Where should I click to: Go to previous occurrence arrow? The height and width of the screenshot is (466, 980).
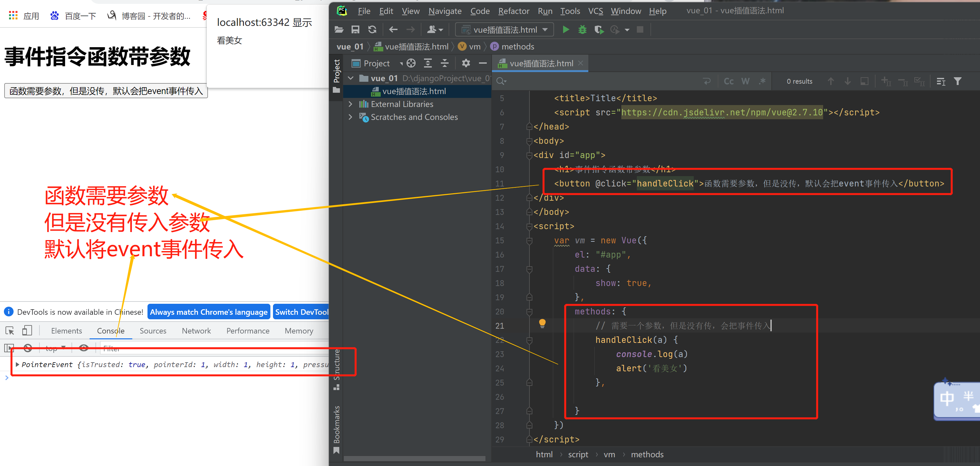(831, 81)
